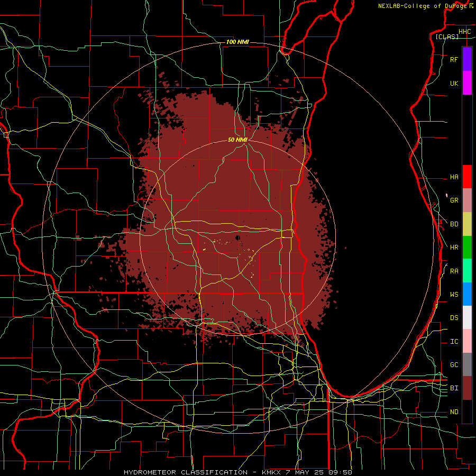
Task: Click the ND black legend swatch
Action: pos(467,411)
